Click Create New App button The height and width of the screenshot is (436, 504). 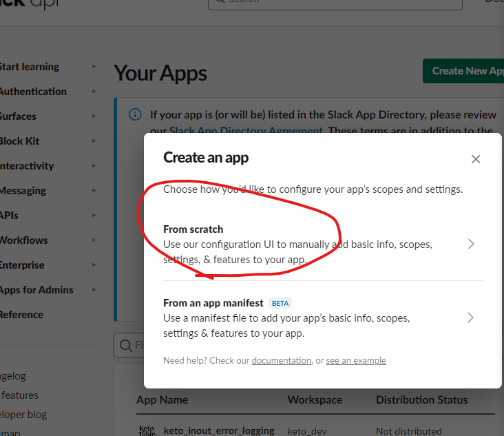(x=463, y=71)
